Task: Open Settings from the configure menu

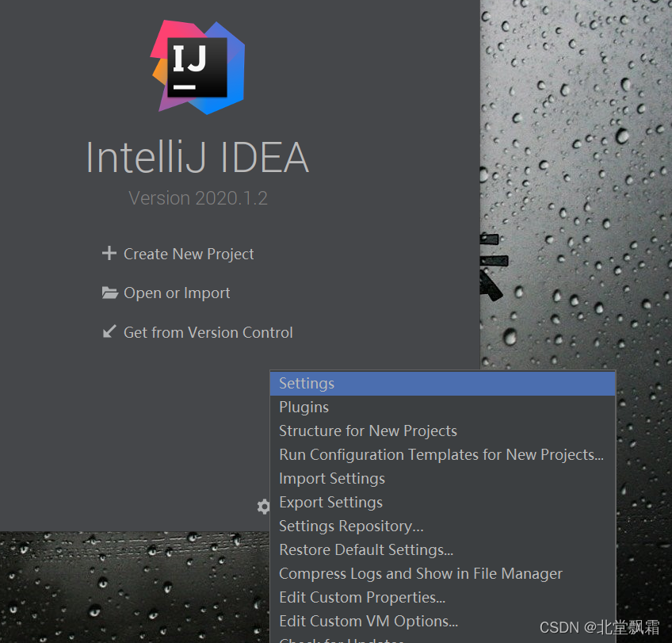Action: (x=443, y=383)
